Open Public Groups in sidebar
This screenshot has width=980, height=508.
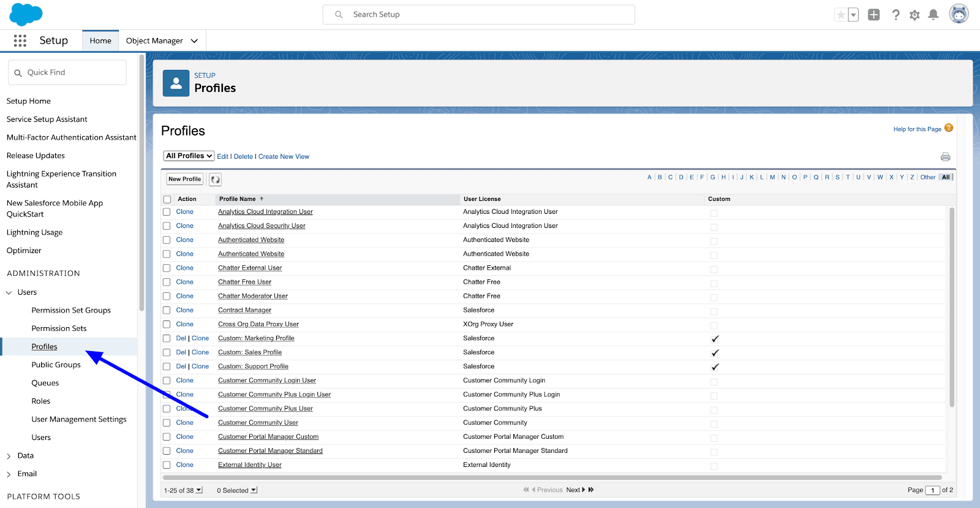click(56, 365)
